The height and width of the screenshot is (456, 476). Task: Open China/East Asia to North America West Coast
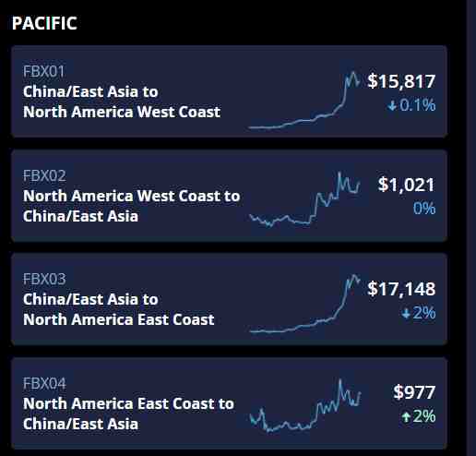pos(122,102)
